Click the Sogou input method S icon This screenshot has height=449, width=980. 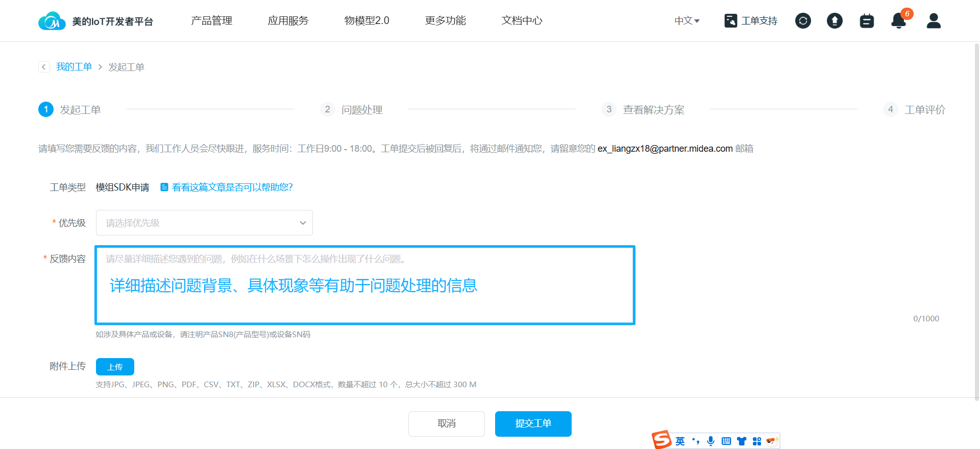661,440
